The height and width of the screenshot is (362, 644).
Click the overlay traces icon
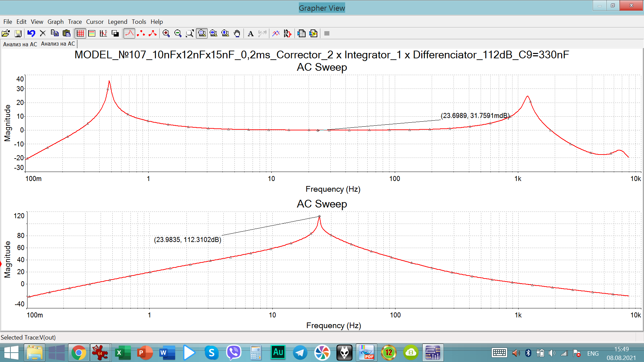point(276,33)
